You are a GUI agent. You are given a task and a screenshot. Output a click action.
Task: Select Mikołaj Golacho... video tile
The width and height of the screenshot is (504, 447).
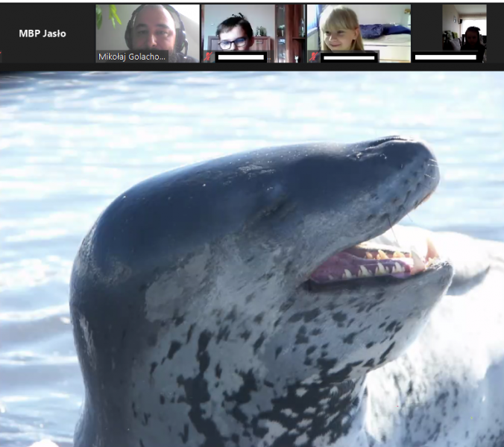pos(148,34)
